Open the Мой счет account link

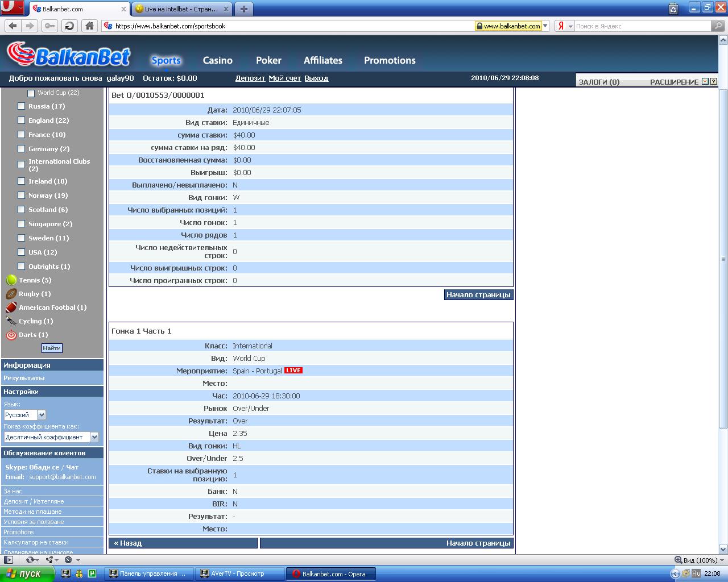tap(285, 78)
